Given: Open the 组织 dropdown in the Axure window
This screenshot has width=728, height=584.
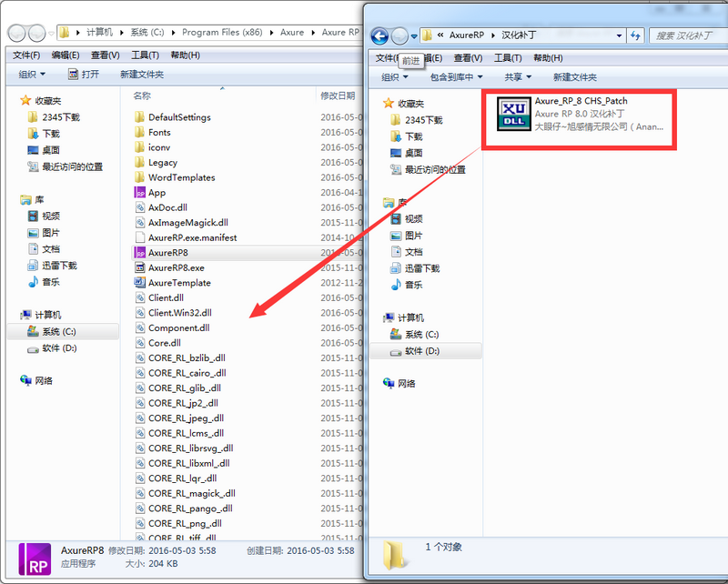Looking at the screenshot, I should pyautogui.click(x=32, y=75).
